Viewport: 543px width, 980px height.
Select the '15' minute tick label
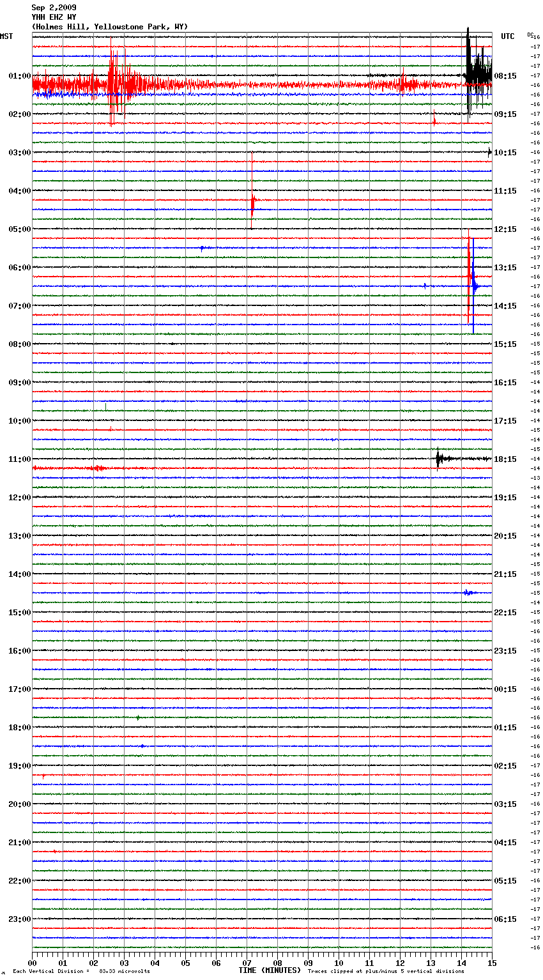coord(492,963)
